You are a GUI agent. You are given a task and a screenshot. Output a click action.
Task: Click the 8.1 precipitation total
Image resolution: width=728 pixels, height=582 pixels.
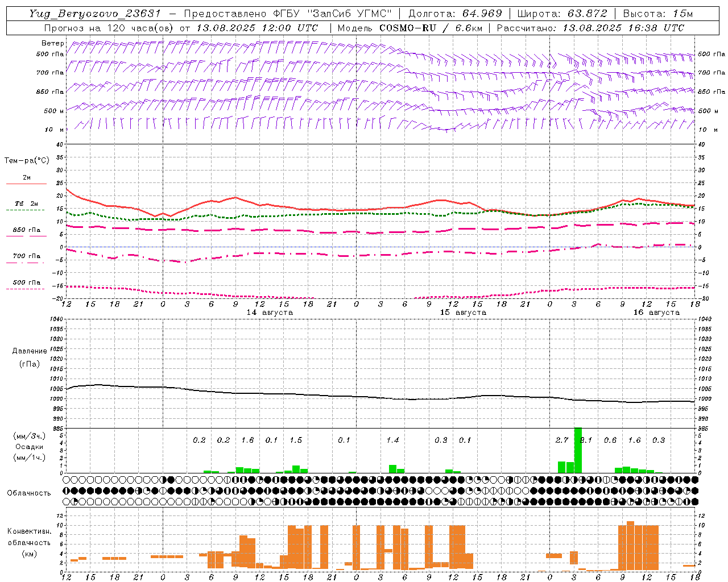[x=586, y=440]
